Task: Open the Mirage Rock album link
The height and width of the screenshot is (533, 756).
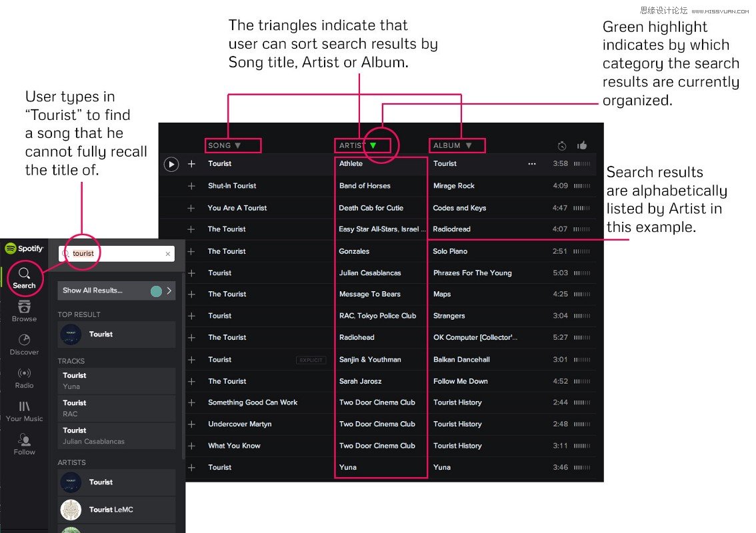Action: tap(454, 186)
